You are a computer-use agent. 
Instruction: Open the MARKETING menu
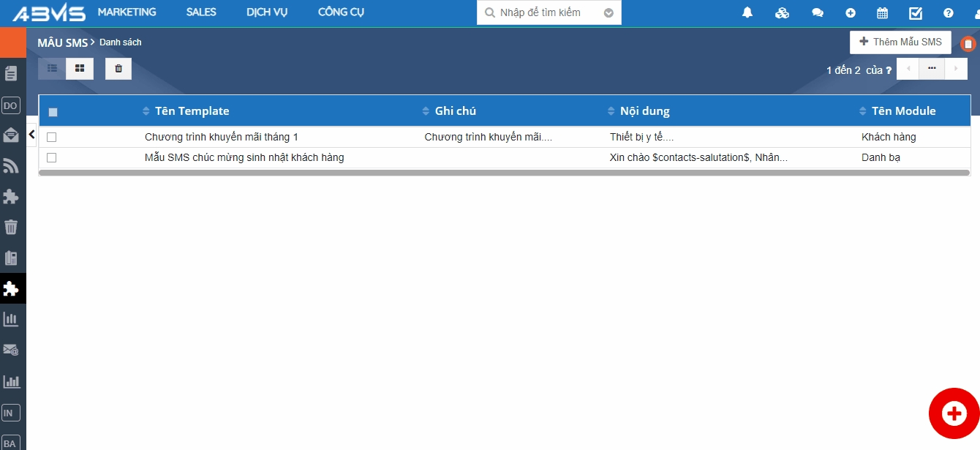(x=127, y=12)
